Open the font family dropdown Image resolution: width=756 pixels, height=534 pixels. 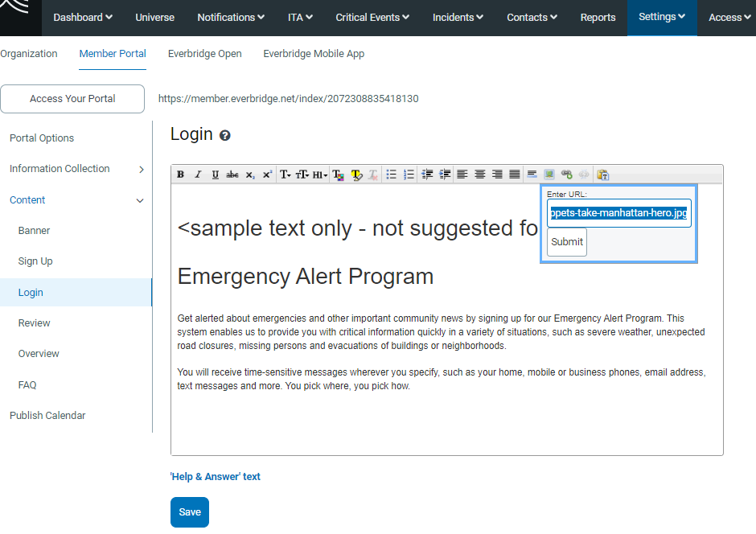[286, 175]
